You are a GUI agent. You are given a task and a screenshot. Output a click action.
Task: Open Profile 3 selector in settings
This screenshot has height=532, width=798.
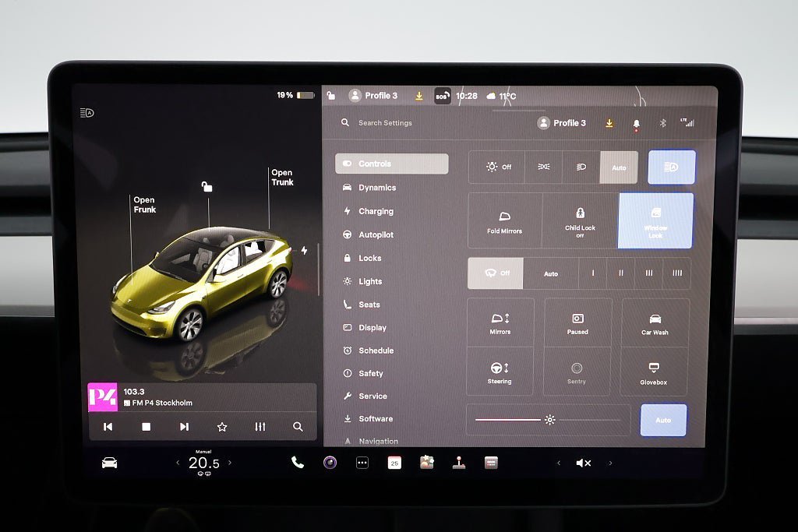[562, 123]
